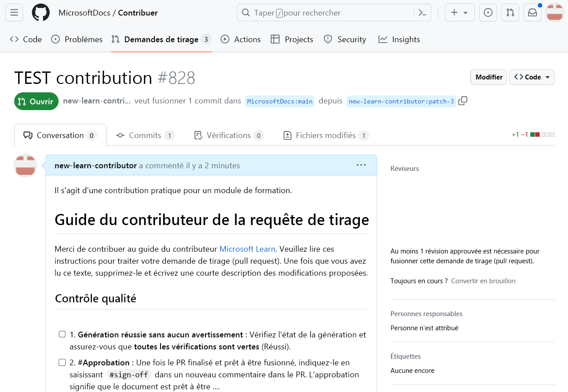Open the Demandes de tirage tab

(161, 39)
